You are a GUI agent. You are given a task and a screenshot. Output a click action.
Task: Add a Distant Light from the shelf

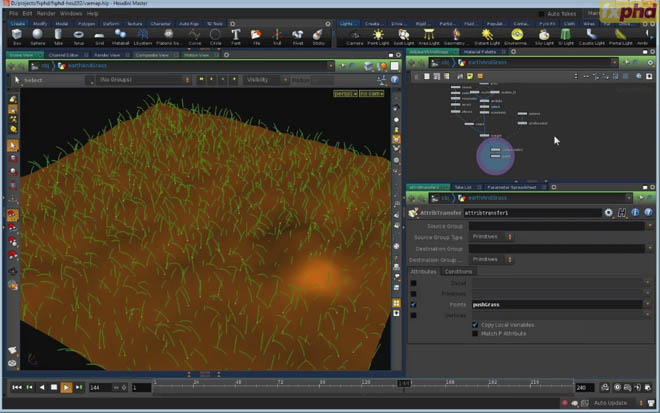(487, 37)
